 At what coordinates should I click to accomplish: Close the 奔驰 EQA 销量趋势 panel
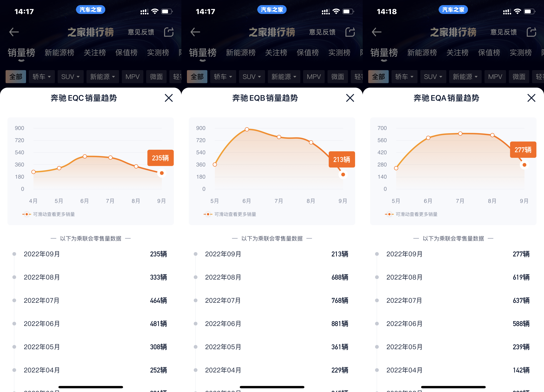click(x=532, y=98)
